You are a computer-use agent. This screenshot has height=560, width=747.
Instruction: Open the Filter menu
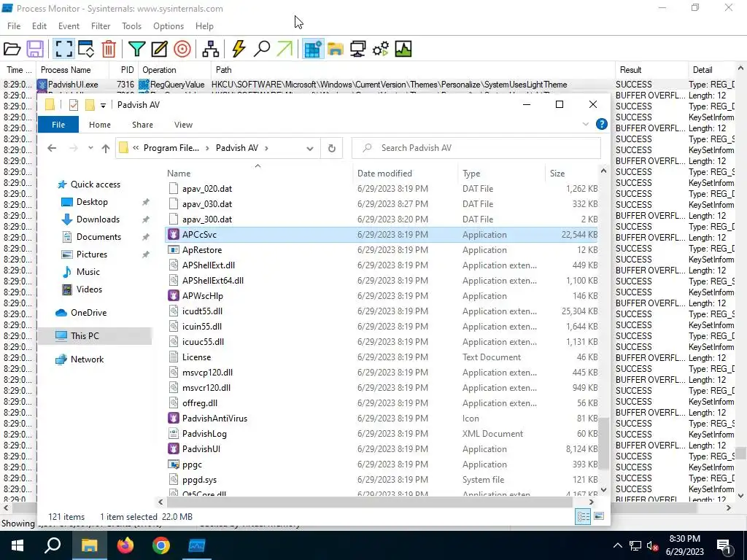(x=101, y=26)
